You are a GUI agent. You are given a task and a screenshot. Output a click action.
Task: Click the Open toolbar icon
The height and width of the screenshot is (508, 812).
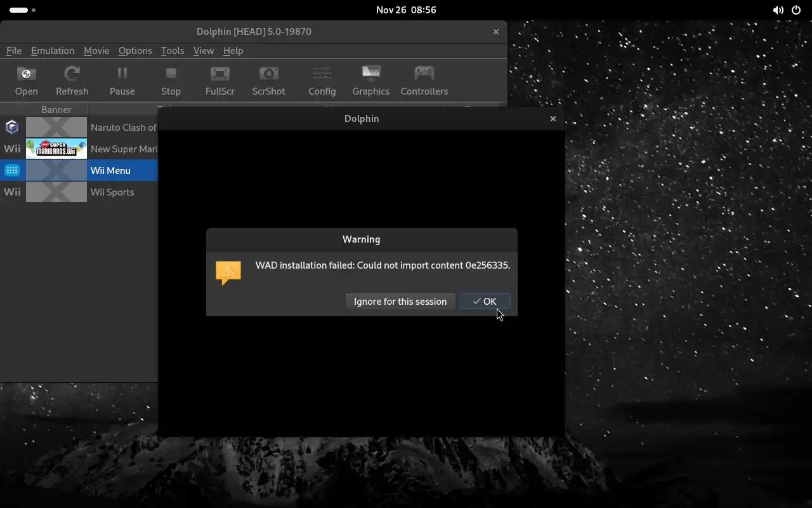pyautogui.click(x=27, y=81)
